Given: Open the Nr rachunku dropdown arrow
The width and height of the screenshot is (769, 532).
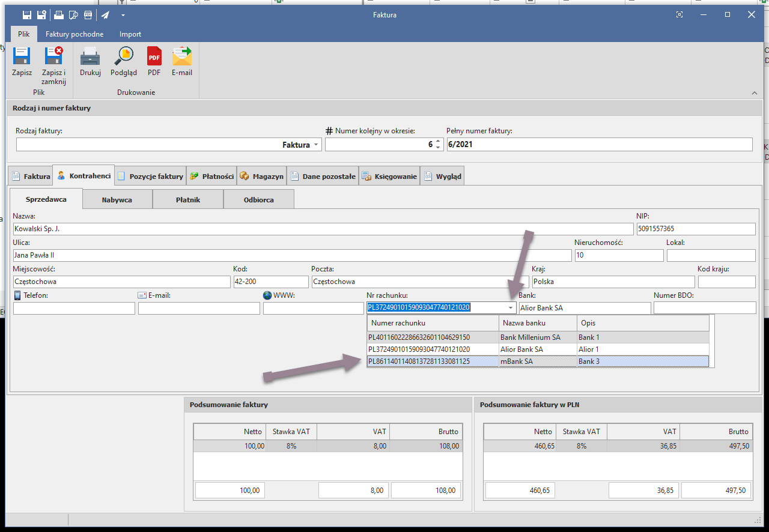Looking at the screenshot, I should tap(511, 308).
